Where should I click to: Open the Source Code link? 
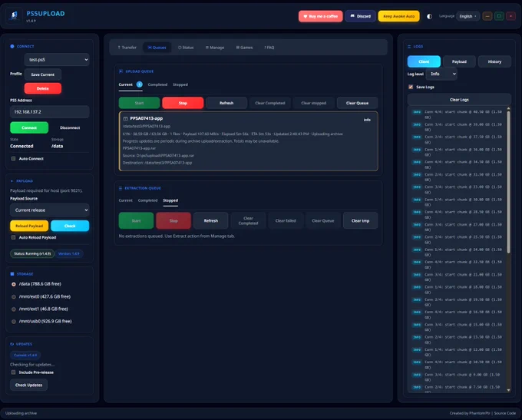[504, 413]
